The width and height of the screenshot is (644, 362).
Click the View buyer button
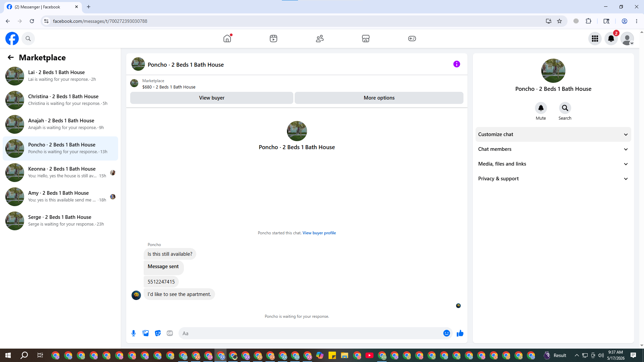coord(212,98)
